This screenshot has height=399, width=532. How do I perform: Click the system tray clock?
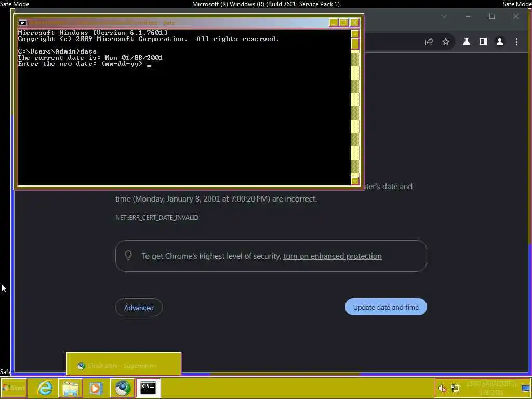[x=491, y=388]
